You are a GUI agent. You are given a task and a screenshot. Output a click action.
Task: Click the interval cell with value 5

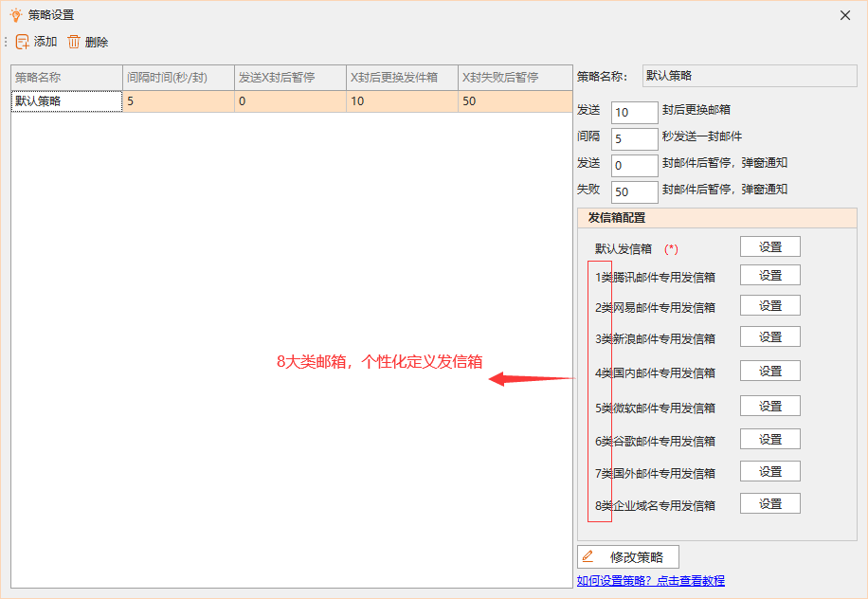click(x=178, y=101)
